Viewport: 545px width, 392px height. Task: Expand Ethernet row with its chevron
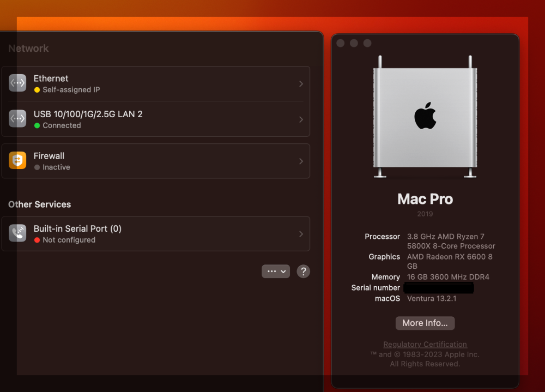tap(301, 84)
